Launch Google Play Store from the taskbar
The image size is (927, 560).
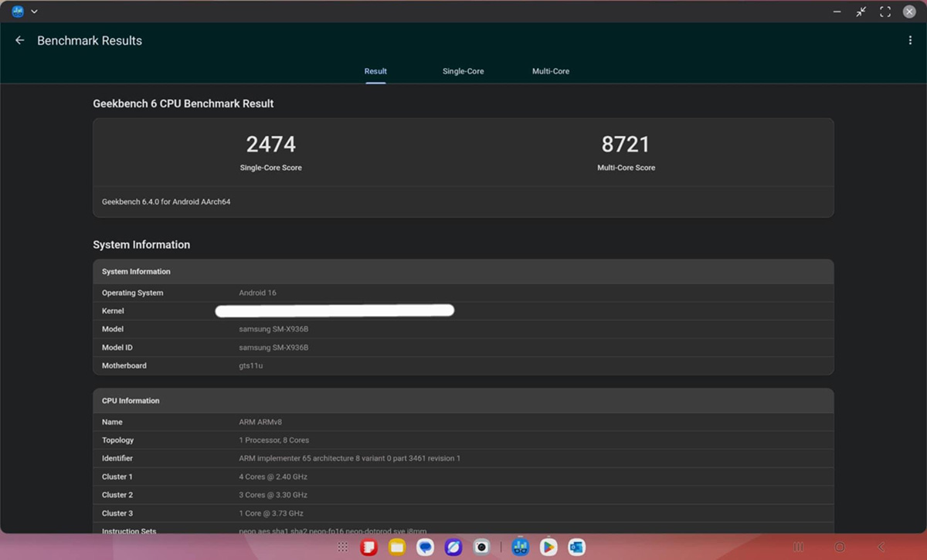tap(548, 547)
